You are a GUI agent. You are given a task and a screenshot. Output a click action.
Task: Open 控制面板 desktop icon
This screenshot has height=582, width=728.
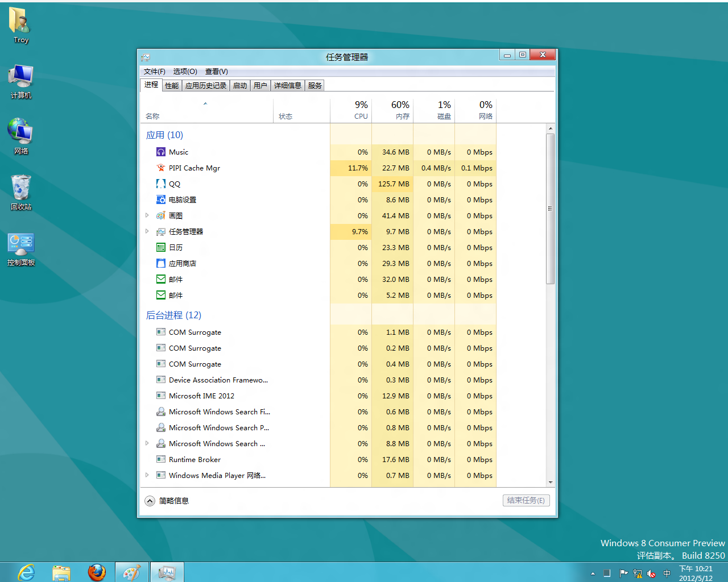[x=21, y=249]
